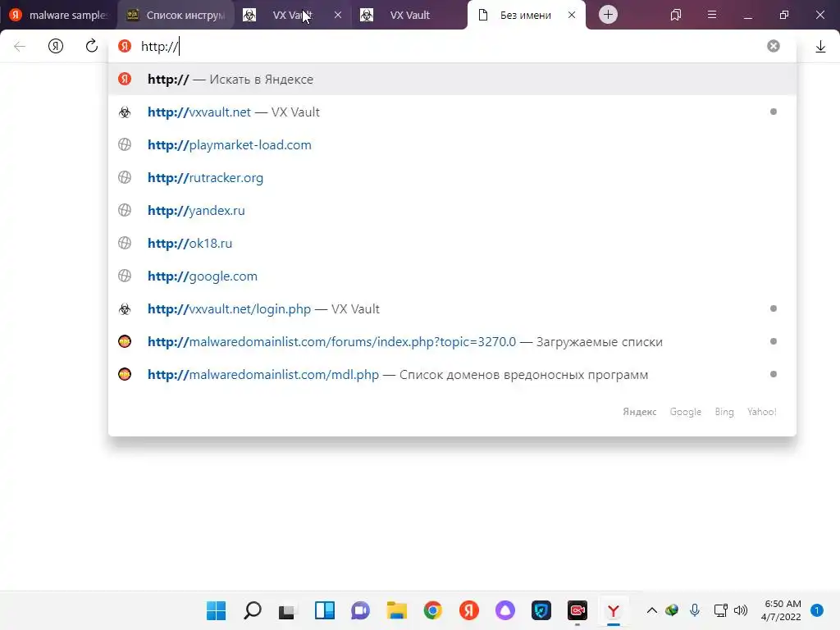Choose 'http:// — Искать в Яндексе' suggestion
Image resolution: width=840 pixels, height=630 pixels.
point(452,80)
